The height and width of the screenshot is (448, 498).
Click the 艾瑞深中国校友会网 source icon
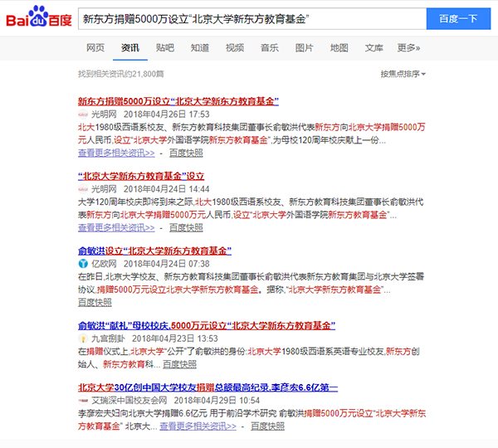coord(83,401)
